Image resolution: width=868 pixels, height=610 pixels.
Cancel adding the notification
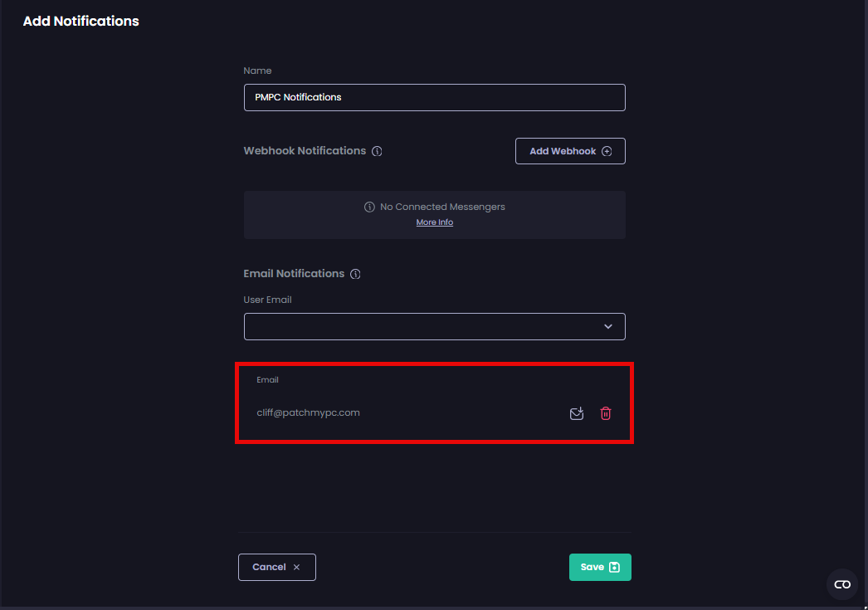(276, 567)
